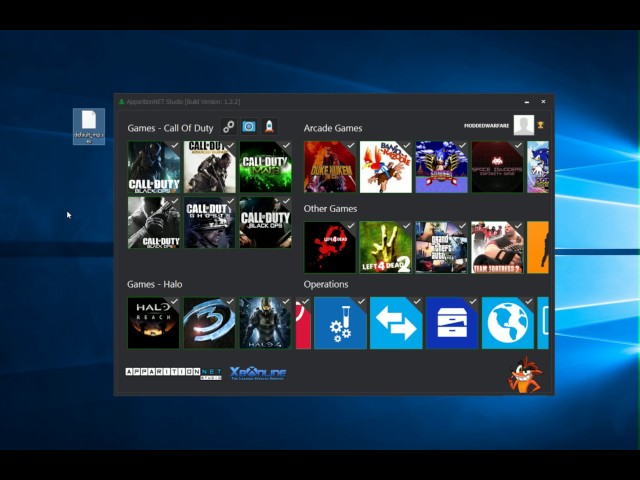Open the gears and test tube operation
The width and height of the screenshot is (640, 480).
340,323
